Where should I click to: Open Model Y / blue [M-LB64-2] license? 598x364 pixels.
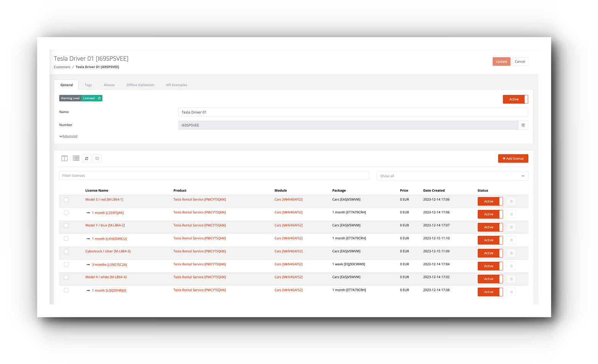tap(105, 225)
